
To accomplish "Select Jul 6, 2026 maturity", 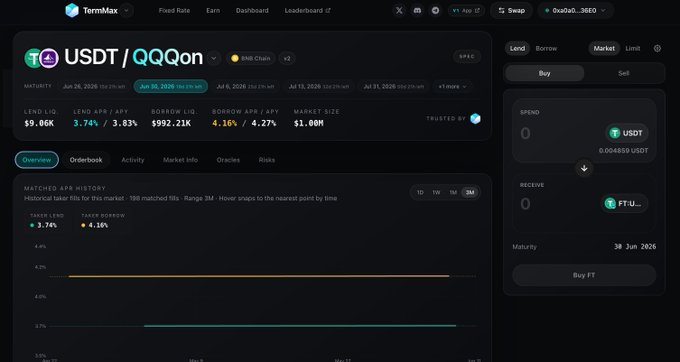I will click(245, 87).
